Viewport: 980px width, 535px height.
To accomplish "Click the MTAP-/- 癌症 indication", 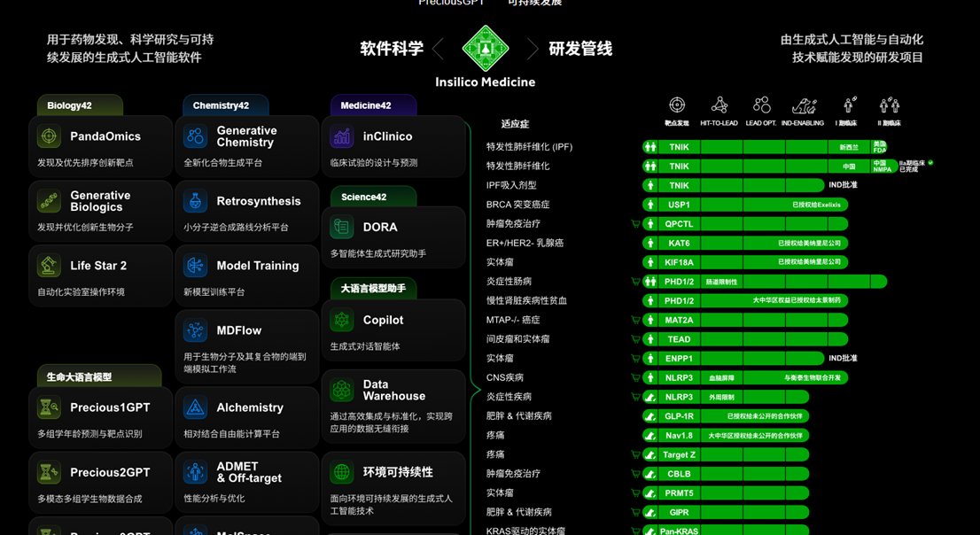I will click(513, 320).
